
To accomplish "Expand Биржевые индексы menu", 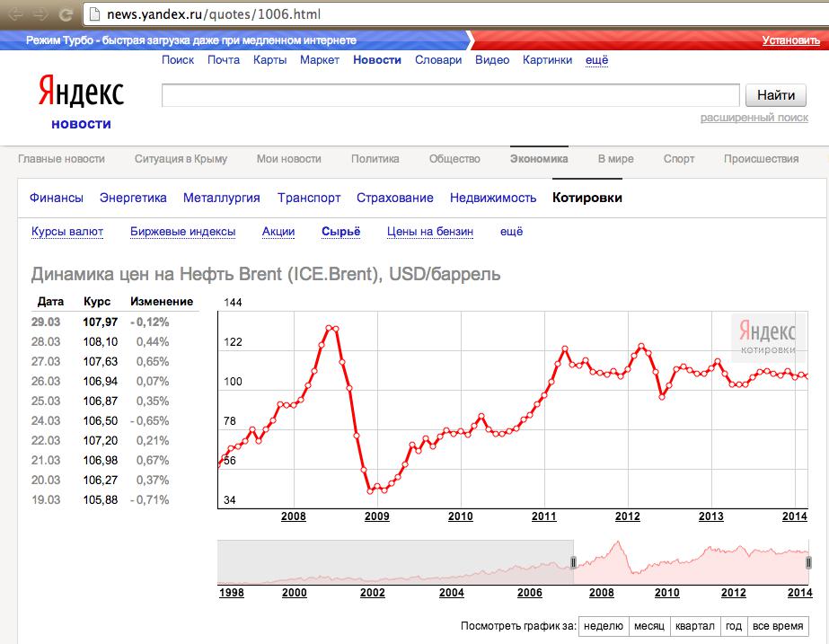I will [183, 232].
